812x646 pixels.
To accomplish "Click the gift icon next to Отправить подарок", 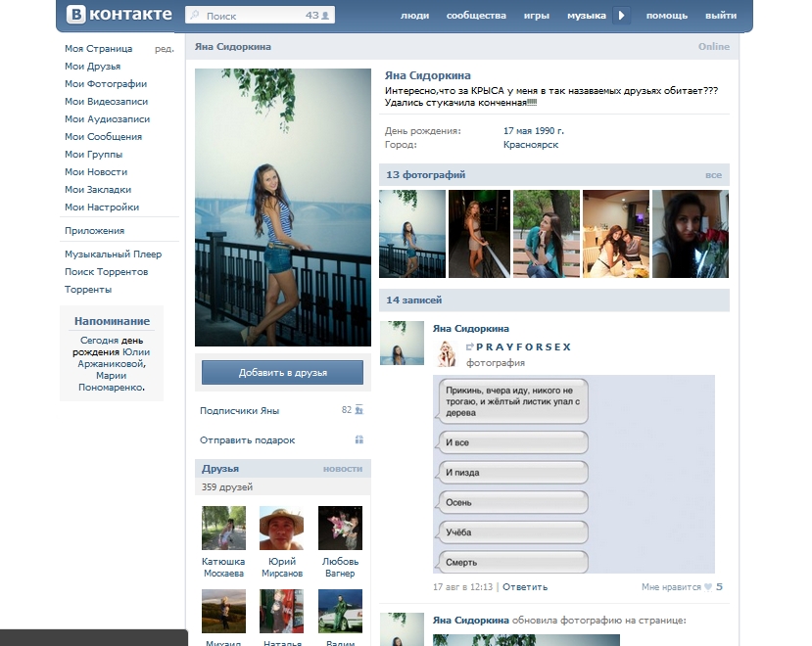I will point(359,439).
